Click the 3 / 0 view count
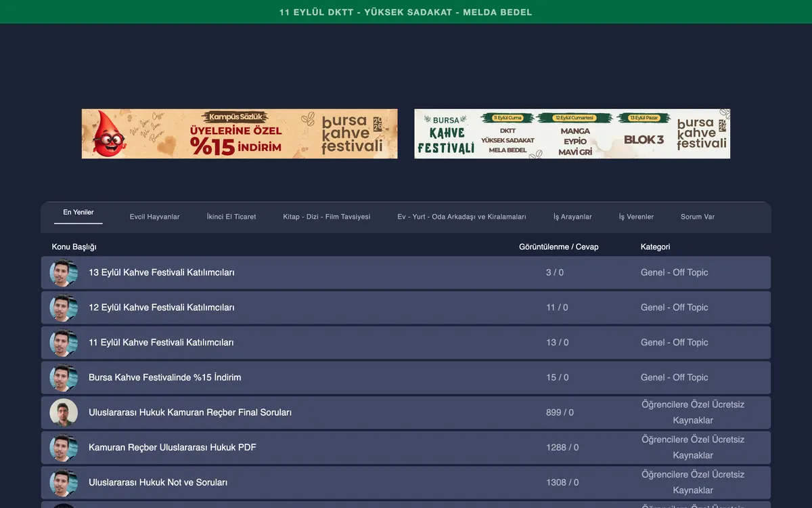 [555, 272]
